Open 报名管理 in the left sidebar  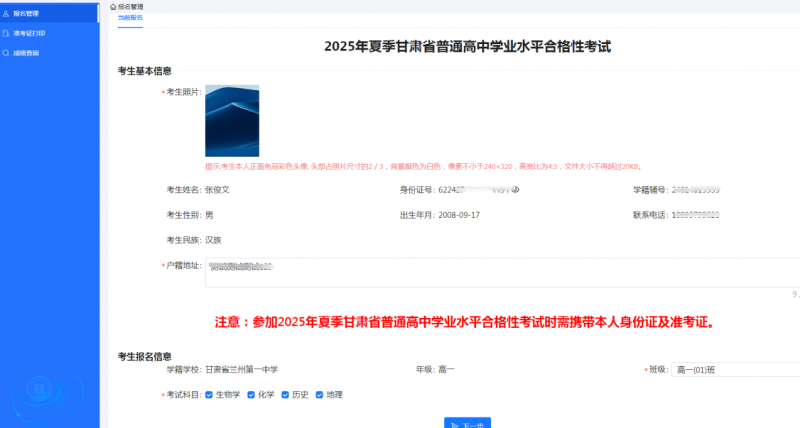26,14
